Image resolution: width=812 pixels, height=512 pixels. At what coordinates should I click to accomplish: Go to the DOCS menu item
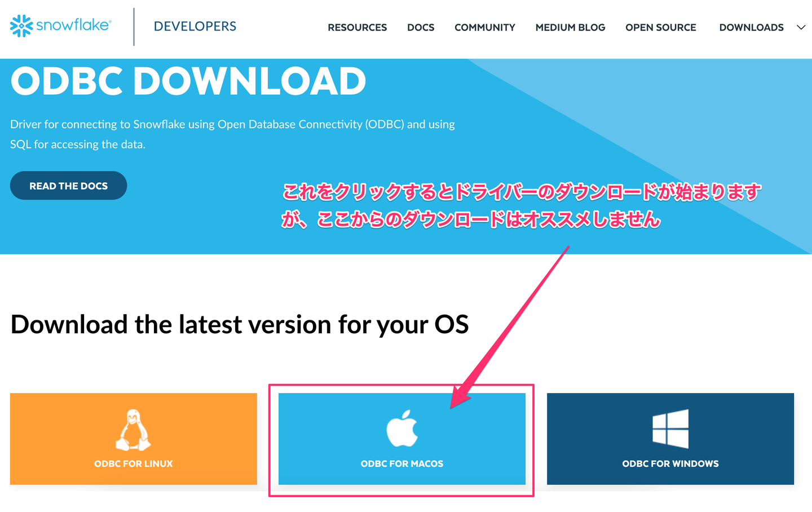421,27
